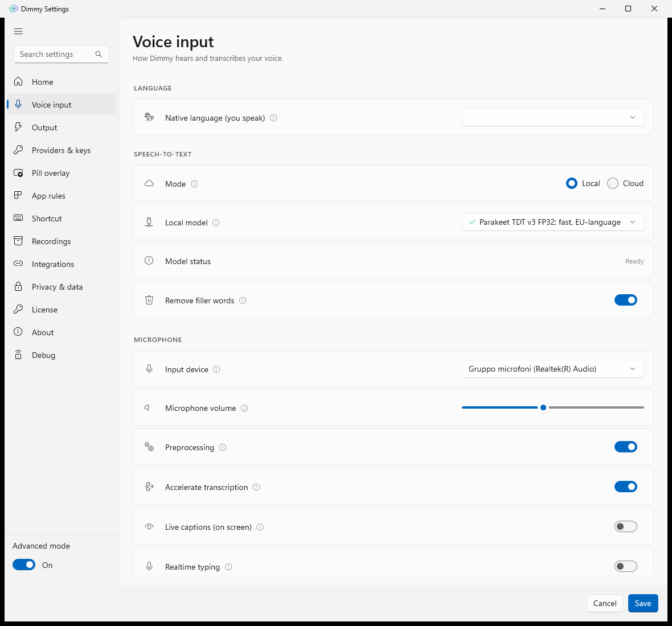Open the Debug page
Viewport: 672px width, 626px height.
tap(62, 355)
